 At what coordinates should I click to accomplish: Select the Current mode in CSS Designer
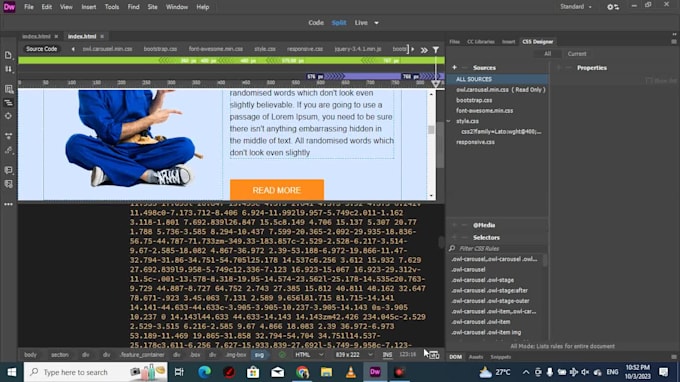[577, 54]
